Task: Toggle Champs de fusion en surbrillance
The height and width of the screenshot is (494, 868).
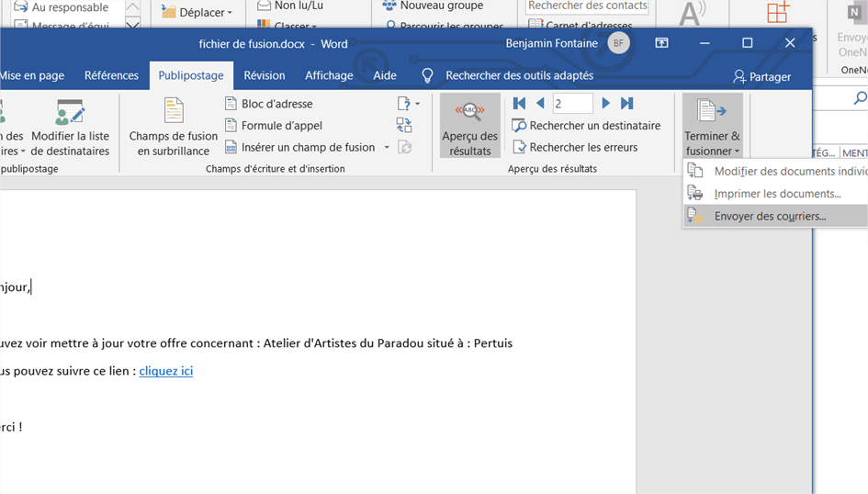Action: pos(174,128)
